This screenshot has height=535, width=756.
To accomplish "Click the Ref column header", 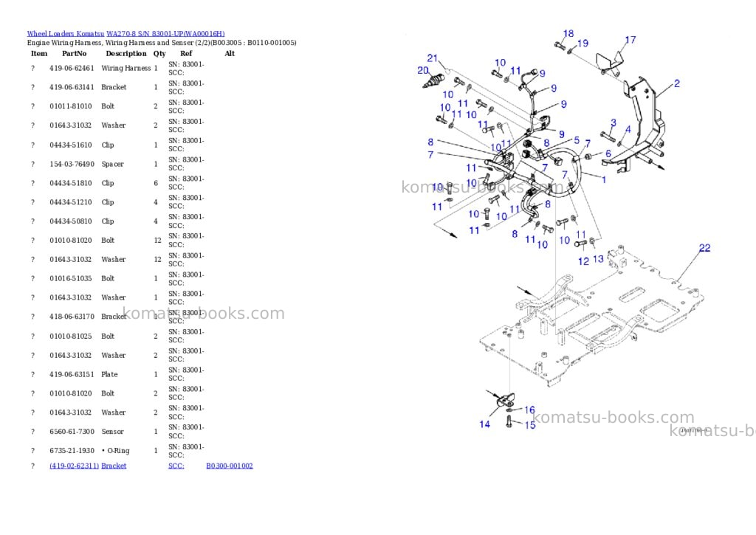I will coord(186,53).
